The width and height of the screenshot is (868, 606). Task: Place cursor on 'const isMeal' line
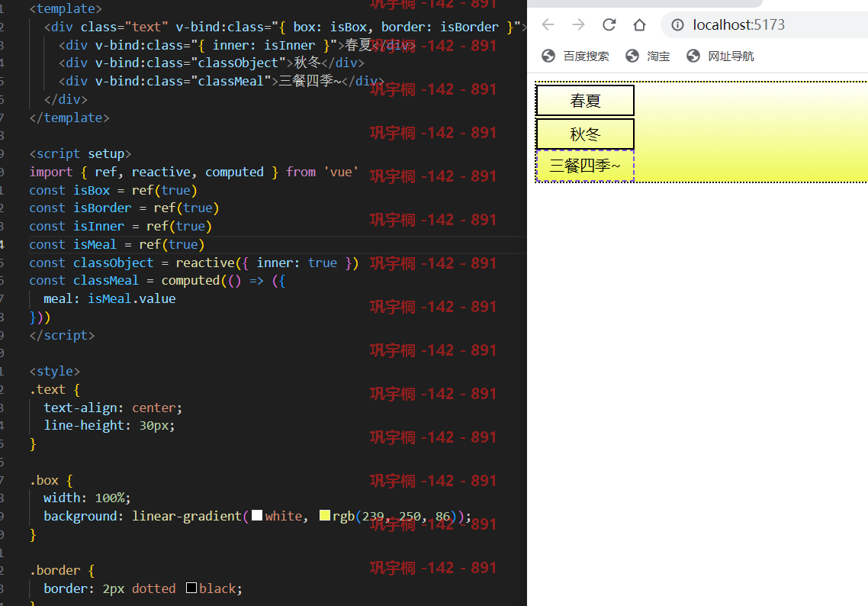[117, 244]
